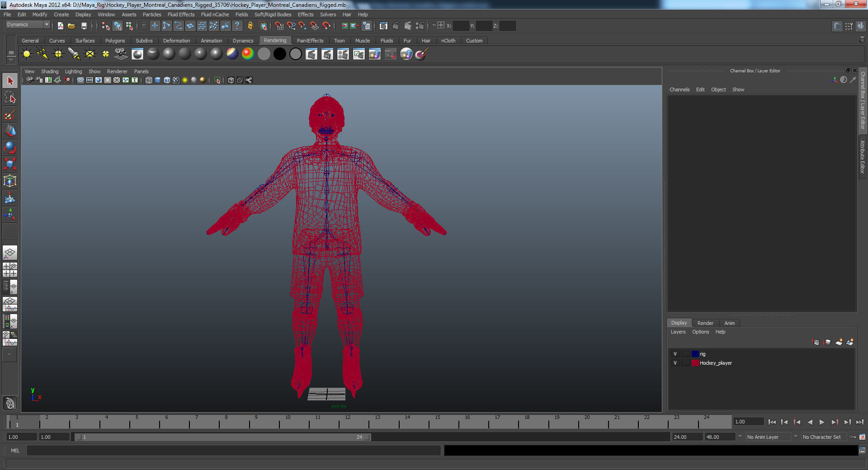The image size is (868, 470).
Task: Step forward one key
Action: [x=835, y=422]
